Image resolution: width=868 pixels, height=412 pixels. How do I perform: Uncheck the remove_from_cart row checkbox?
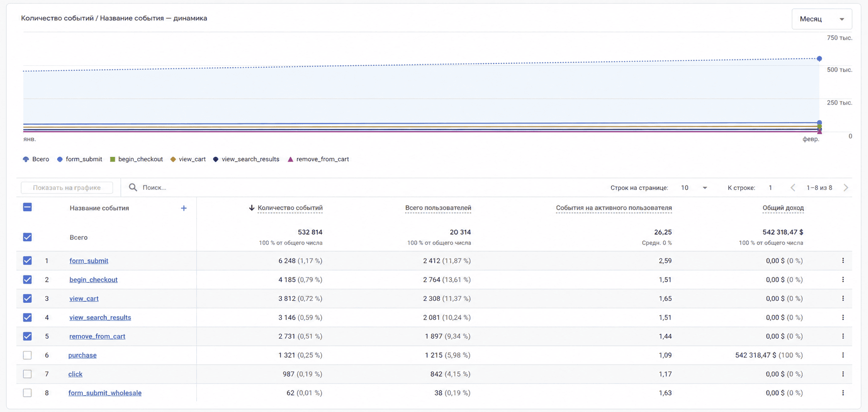point(27,336)
